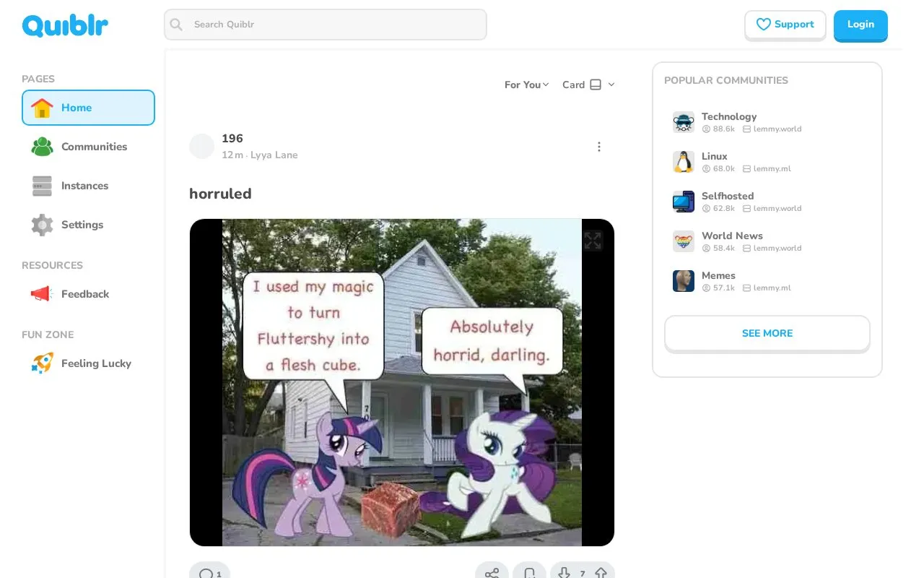Click the house icon beside Home
The height and width of the screenshot is (578, 924).
(x=42, y=108)
